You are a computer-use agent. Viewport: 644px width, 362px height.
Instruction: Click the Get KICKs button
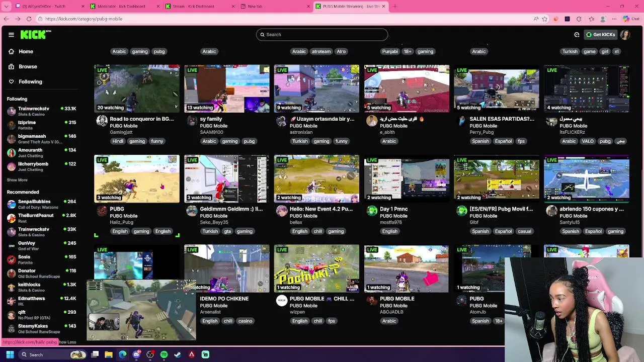coord(601,35)
